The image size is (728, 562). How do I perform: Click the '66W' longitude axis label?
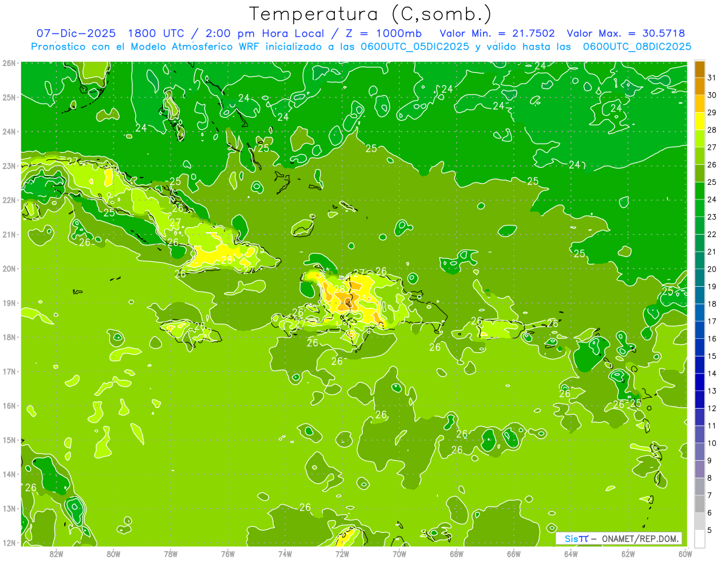click(x=514, y=554)
